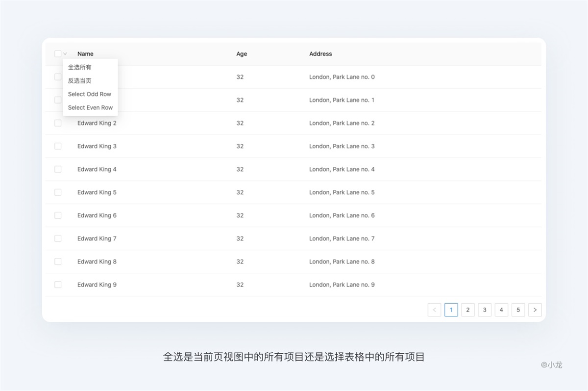Jump to pagination page 4
Viewport: 588px width, 391px height.
[x=501, y=310]
